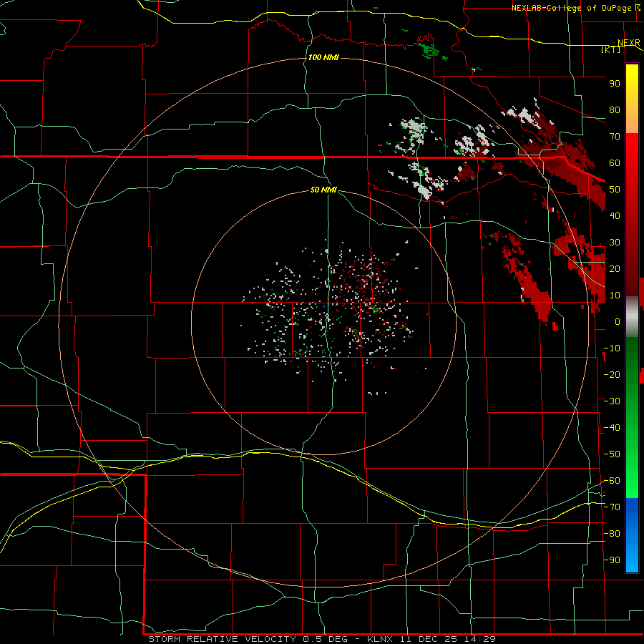This screenshot has width=644, height=644.
Task: Click the KLNX radar site identifier
Action: click(380, 639)
